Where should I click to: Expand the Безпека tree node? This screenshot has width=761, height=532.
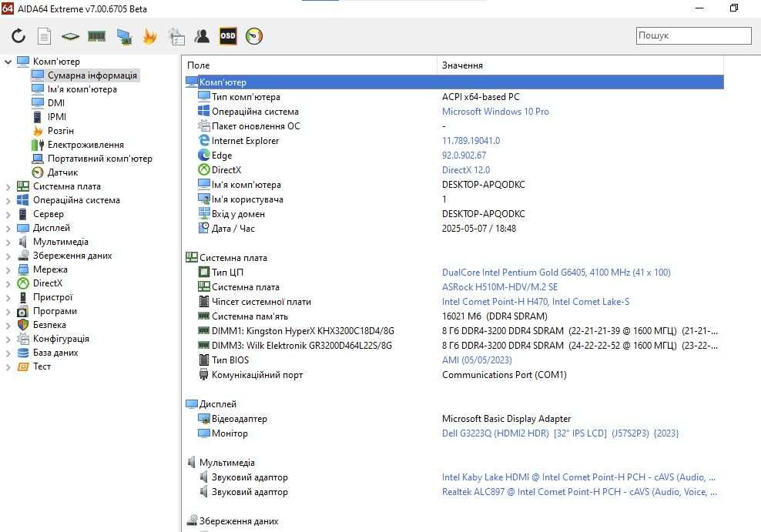pos(8,326)
